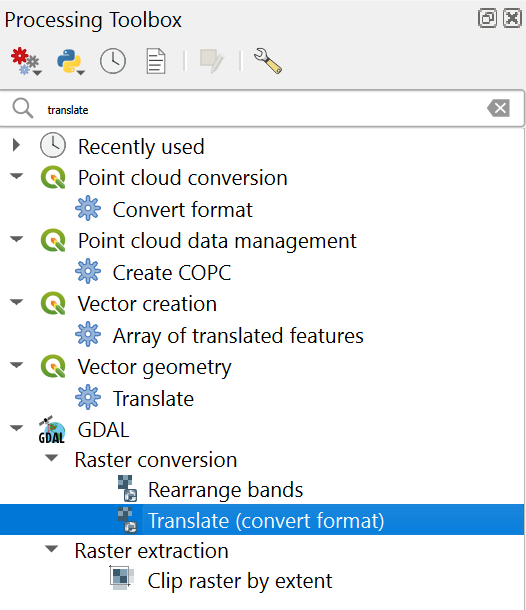Open the Models gear icon menu

[26, 61]
